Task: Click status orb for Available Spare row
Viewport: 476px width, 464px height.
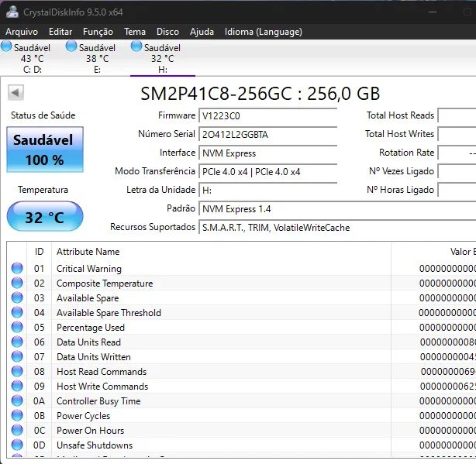Action: [x=17, y=297]
